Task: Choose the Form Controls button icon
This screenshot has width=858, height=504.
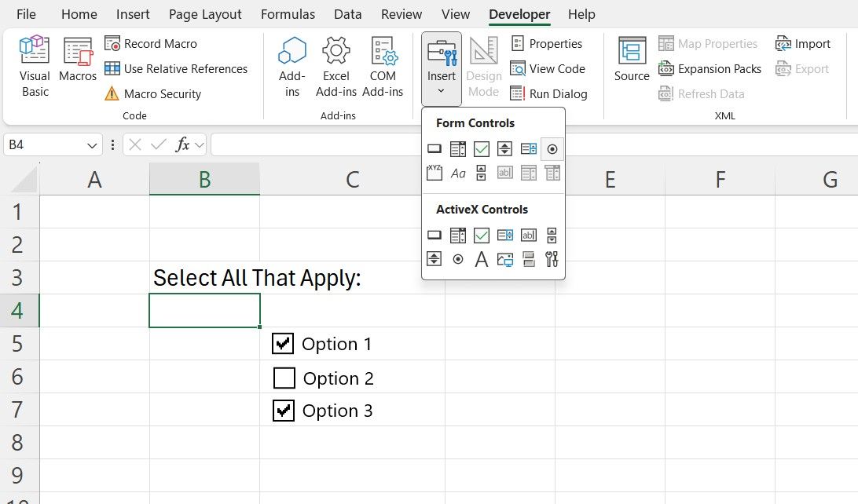Action: coord(434,148)
